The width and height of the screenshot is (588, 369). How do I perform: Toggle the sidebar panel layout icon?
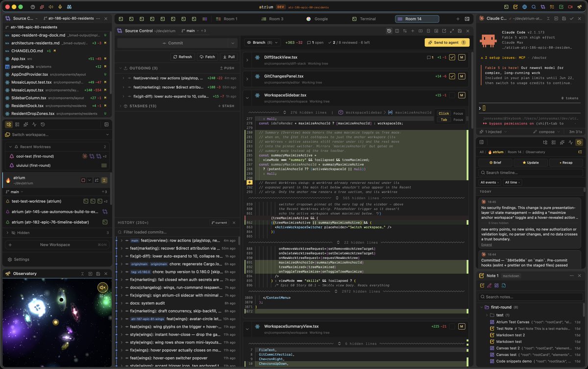click(105, 124)
